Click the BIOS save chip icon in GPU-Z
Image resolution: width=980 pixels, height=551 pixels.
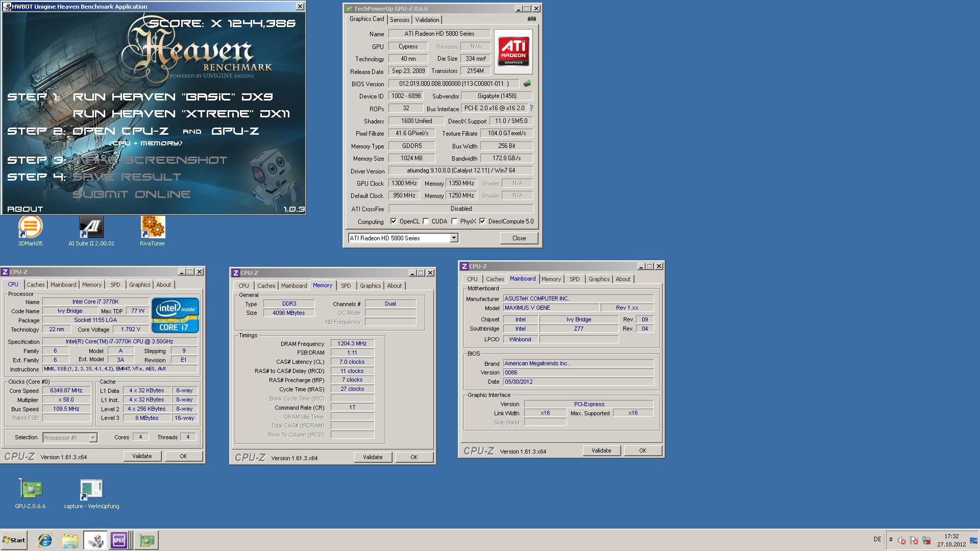tap(527, 83)
